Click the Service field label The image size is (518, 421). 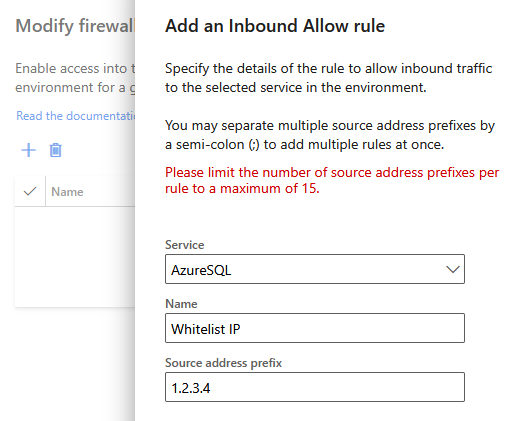185,245
